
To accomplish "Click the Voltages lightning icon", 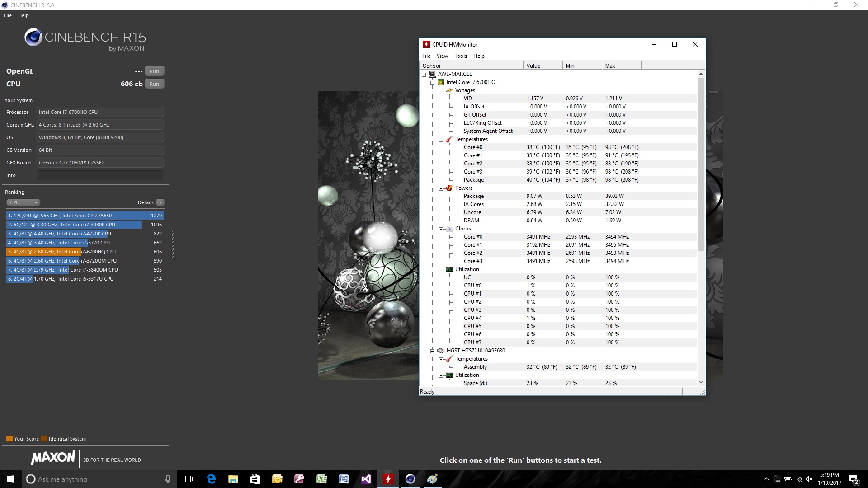I will point(449,90).
